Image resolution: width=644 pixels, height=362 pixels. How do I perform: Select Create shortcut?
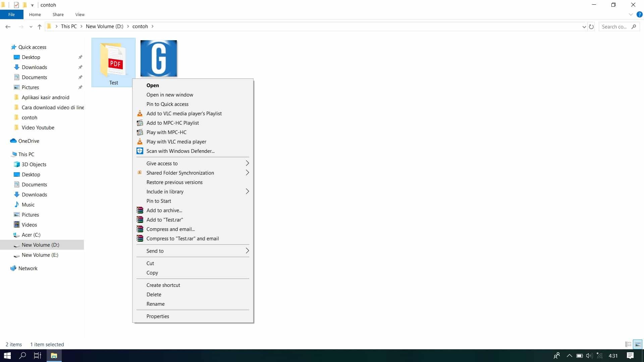[193, 285]
